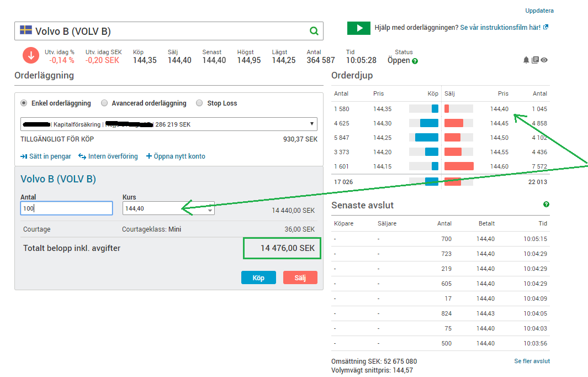Click the eye watchlist icon
This screenshot has width=588, height=377.
544,60
